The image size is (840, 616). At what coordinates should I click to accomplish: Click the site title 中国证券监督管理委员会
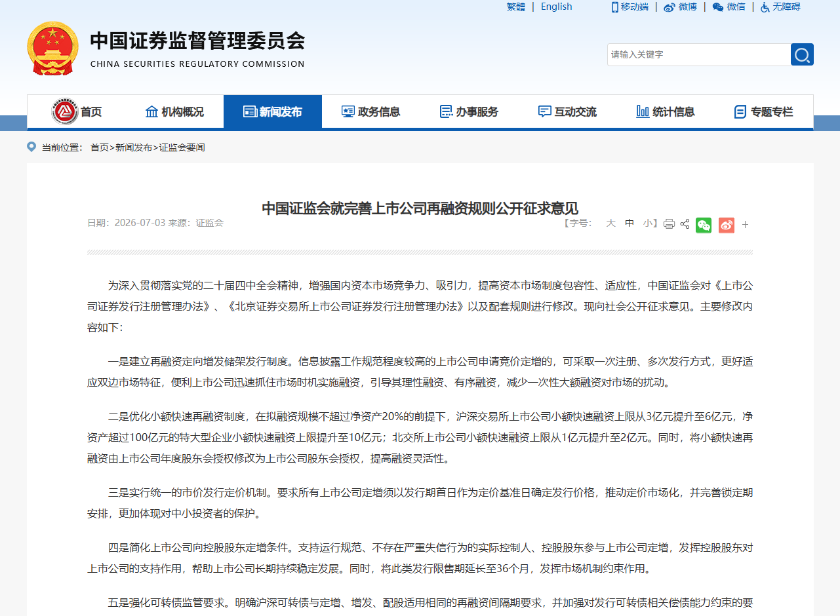point(197,41)
